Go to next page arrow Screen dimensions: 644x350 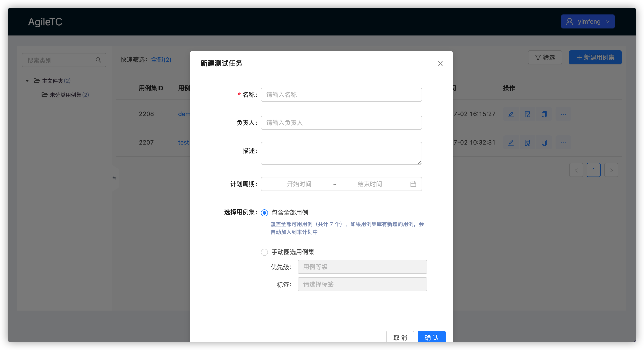pyautogui.click(x=611, y=170)
